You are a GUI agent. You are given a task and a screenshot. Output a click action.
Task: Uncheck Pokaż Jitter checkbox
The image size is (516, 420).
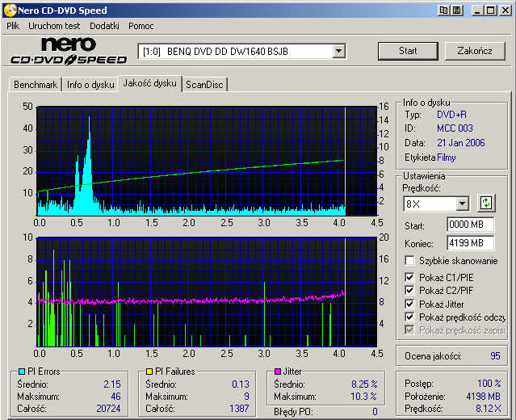pyautogui.click(x=409, y=304)
